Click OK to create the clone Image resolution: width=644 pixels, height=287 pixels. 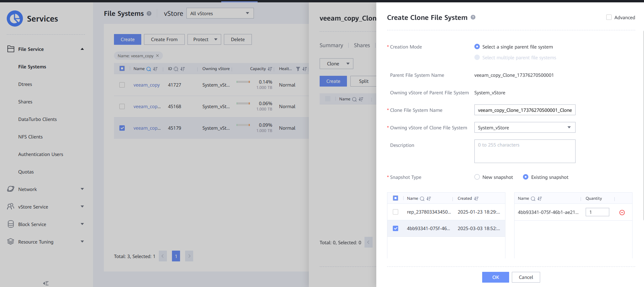[495, 277]
